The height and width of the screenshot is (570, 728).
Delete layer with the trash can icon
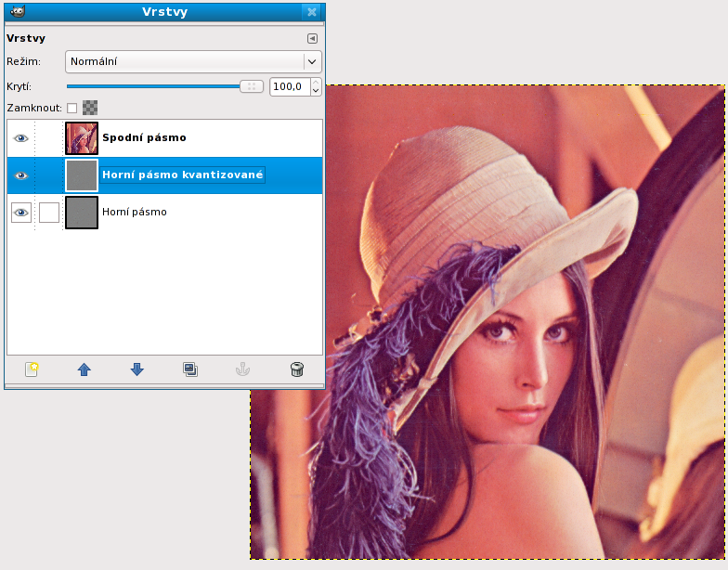(297, 369)
